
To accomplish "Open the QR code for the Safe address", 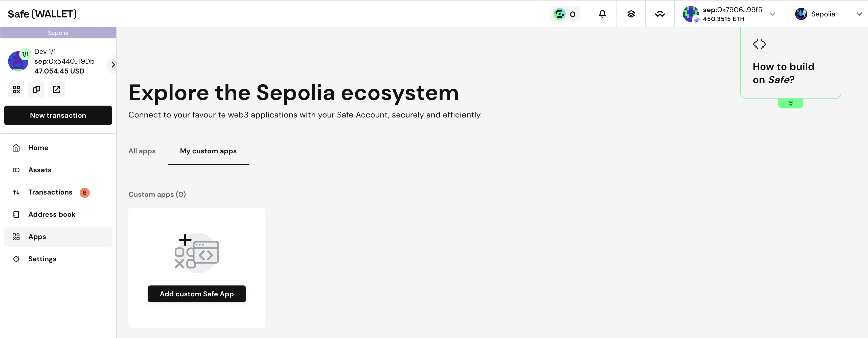I will [16, 89].
